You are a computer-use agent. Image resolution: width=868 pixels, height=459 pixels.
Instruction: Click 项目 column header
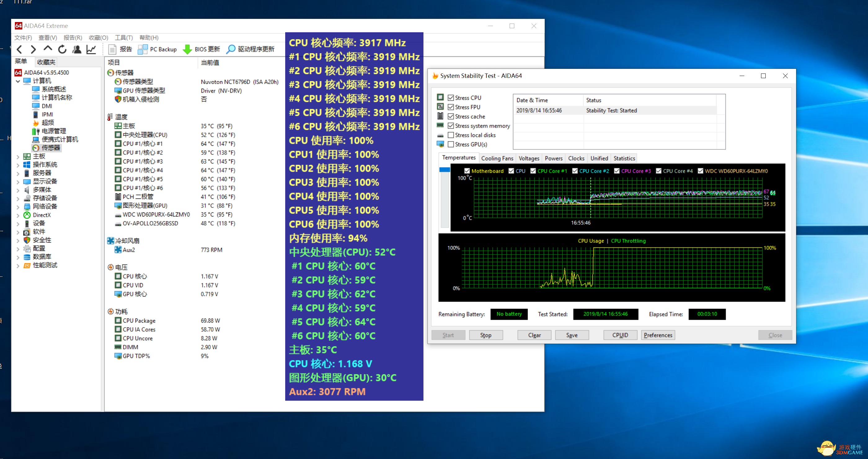pyautogui.click(x=113, y=63)
